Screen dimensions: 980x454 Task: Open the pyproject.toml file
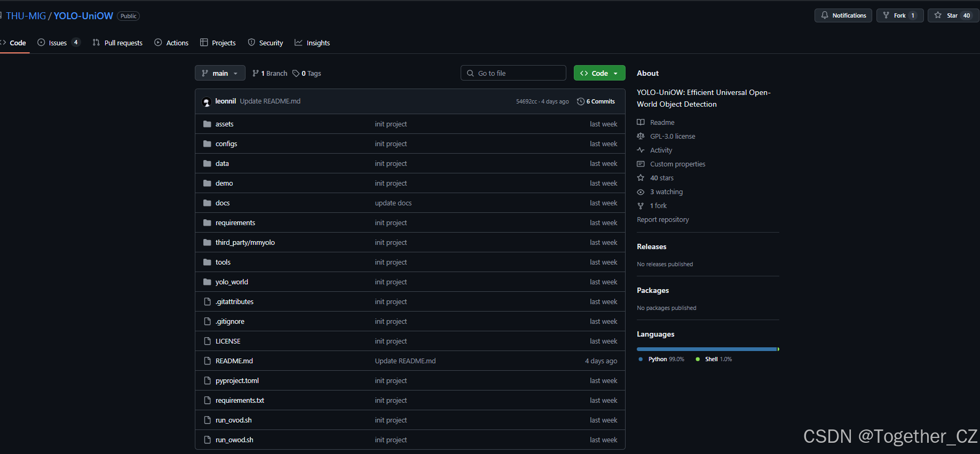pos(237,380)
